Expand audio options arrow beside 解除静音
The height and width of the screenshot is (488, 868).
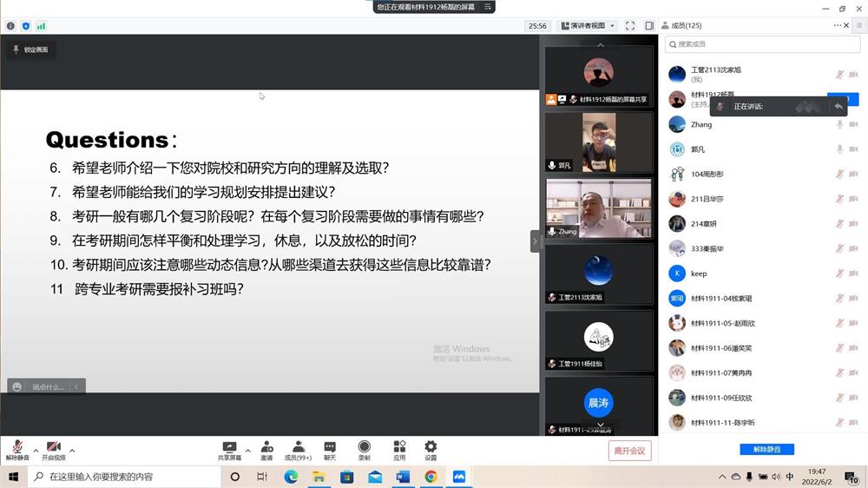36,451
